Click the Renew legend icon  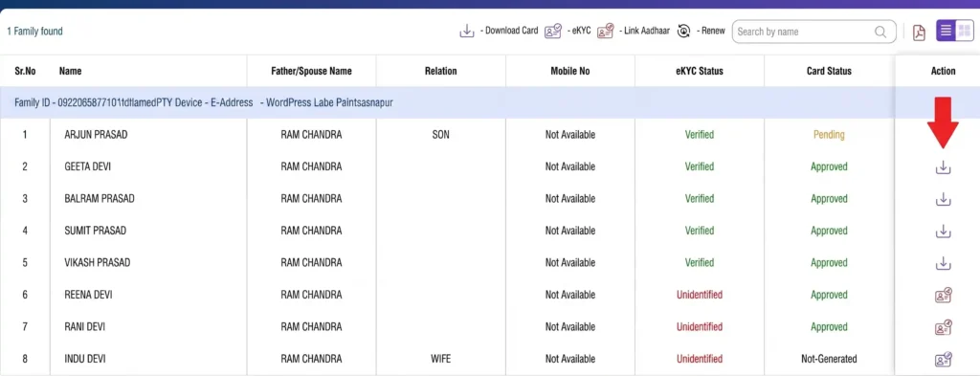(x=683, y=32)
